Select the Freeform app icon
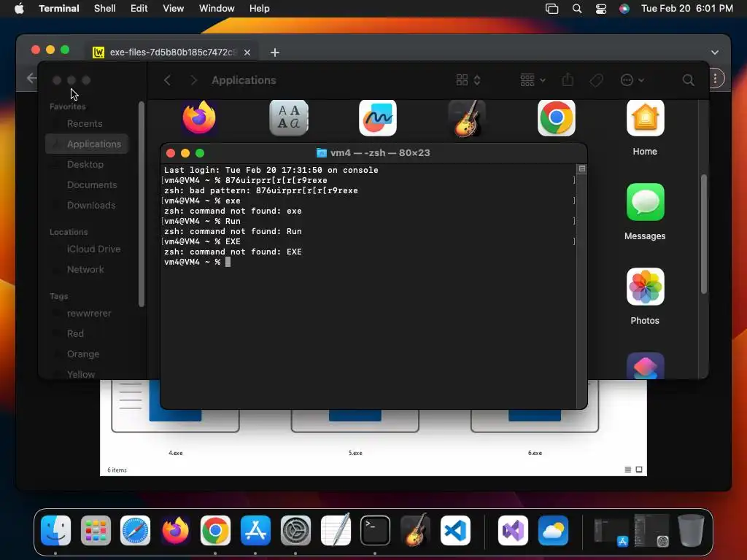Image resolution: width=747 pixels, height=560 pixels. click(x=378, y=117)
